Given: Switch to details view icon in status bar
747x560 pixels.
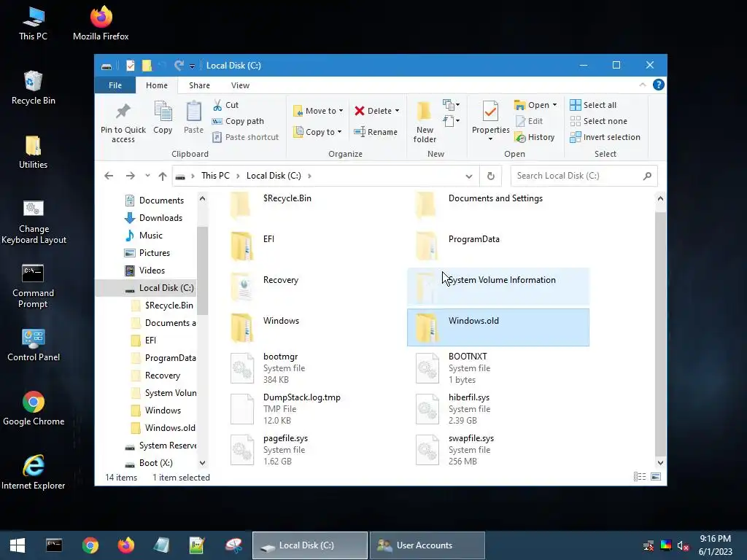Looking at the screenshot, I should point(639,477).
